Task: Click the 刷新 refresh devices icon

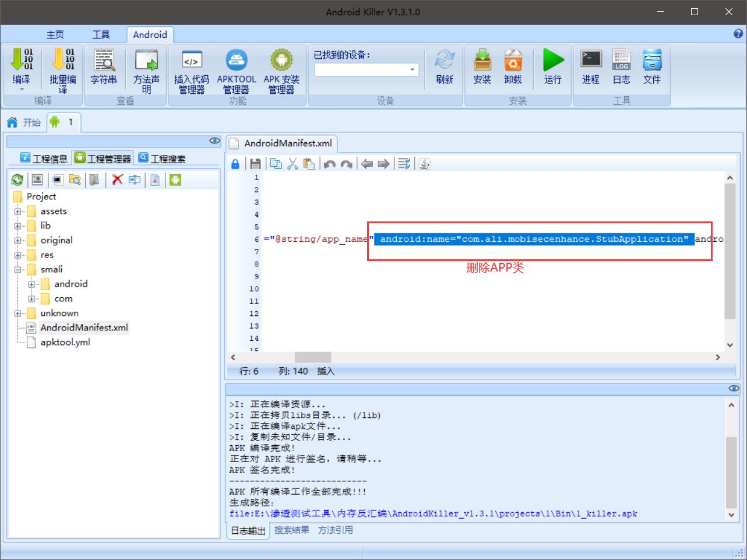Action: pos(445,59)
